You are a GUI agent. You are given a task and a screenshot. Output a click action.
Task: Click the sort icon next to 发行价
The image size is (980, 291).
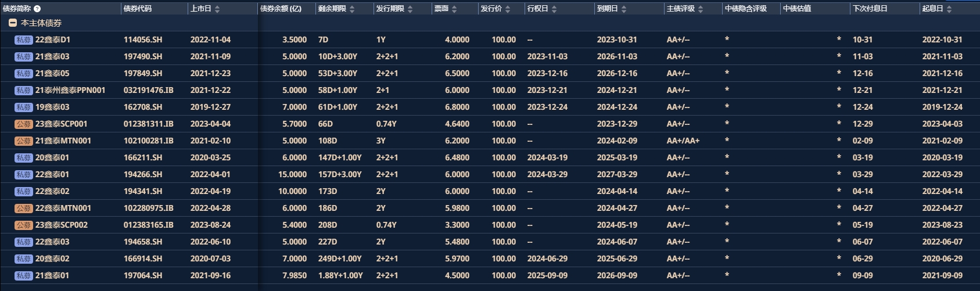pos(508,9)
